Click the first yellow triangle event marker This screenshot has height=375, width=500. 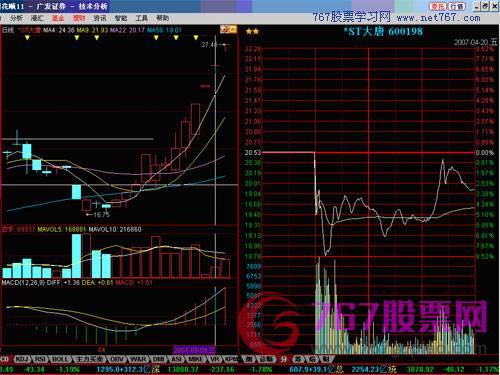27,38
